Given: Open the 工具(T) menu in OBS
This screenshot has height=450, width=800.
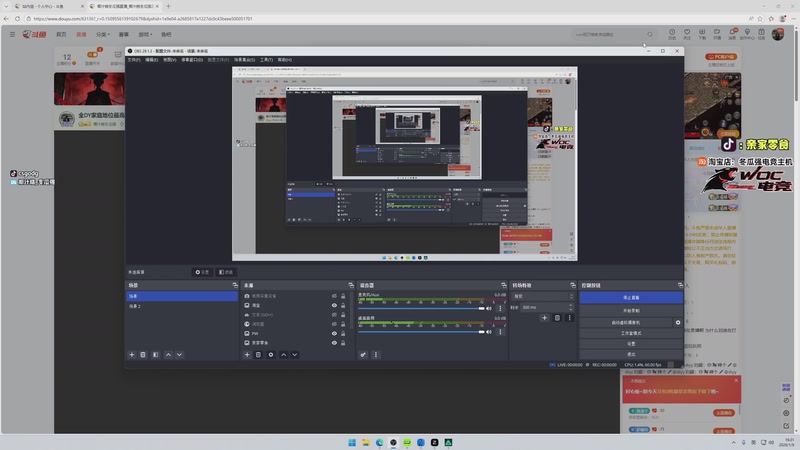Looking at the screenshot, I should [266, 60].
